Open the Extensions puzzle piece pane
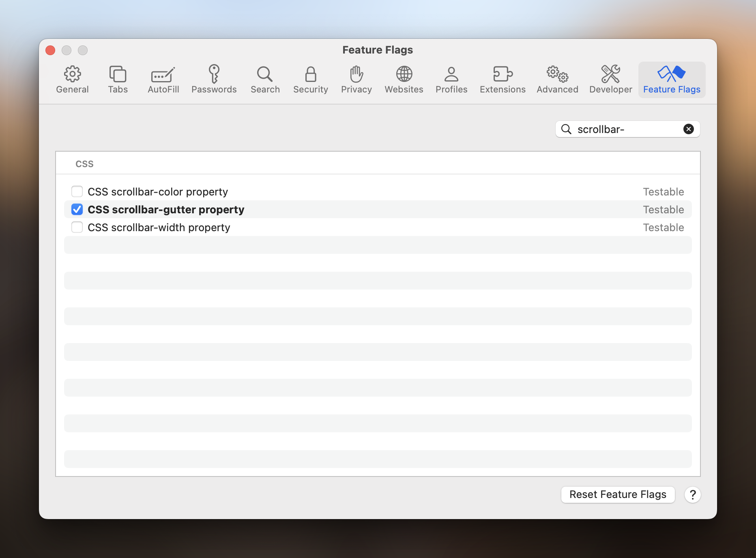The image size is (756, 558). pyautogui.click(x=502, y=80)
